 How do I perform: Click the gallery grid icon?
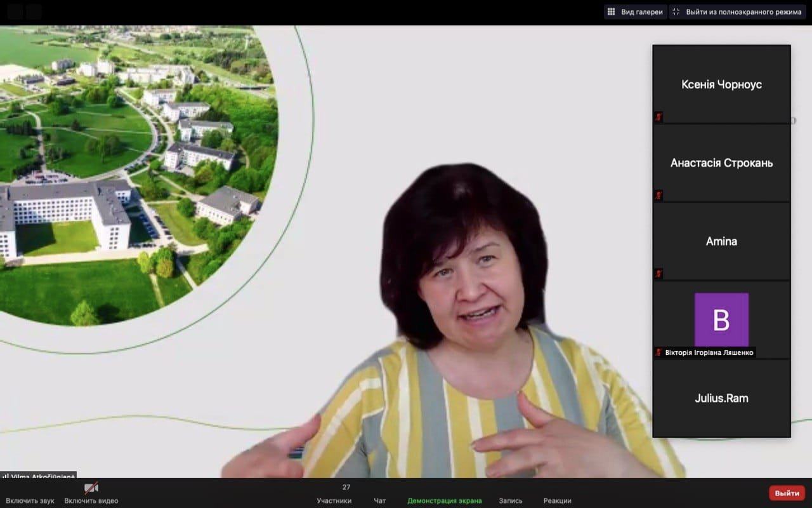612,11
